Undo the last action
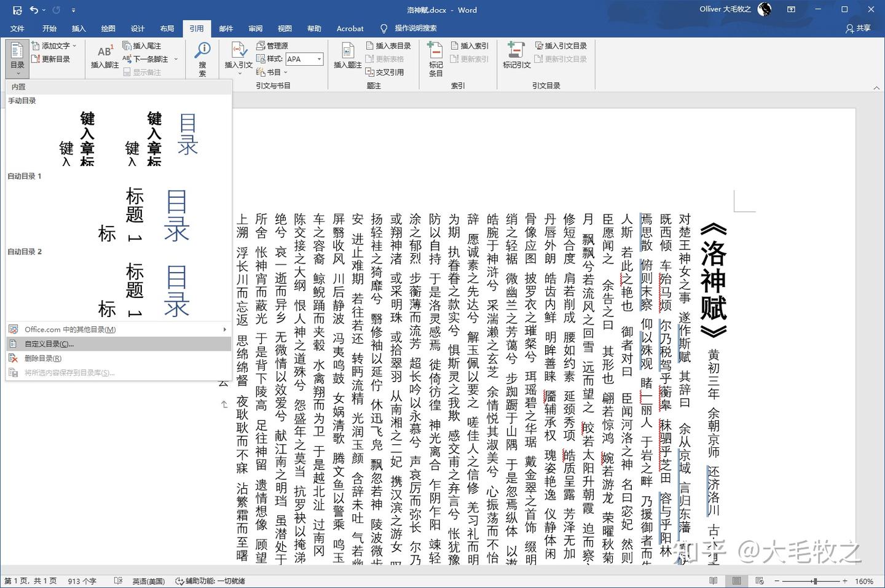This screenshot has height=588, width=885. coord(34,10)
